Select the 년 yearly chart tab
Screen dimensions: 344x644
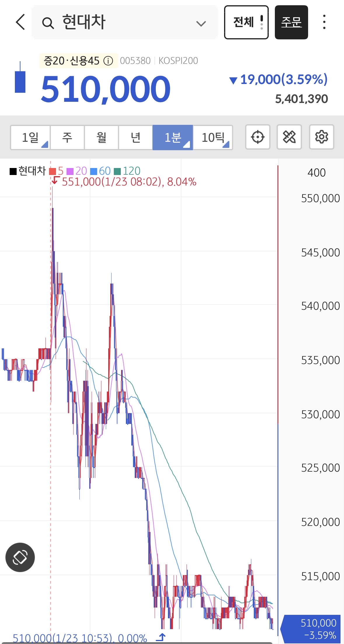coord(135,137)
